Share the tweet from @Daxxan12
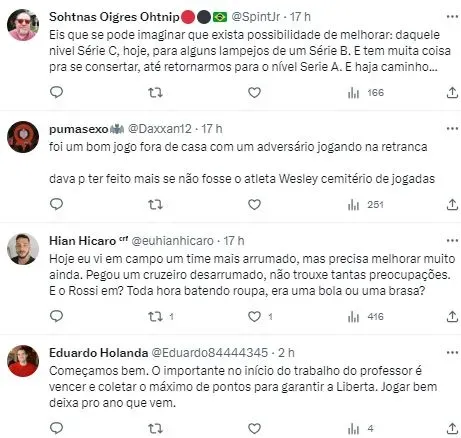461x438 pixels. (x=452, y=204)
